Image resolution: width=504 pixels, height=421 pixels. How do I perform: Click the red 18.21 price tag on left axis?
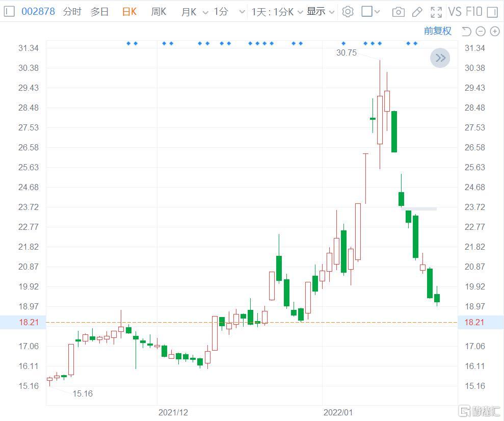(x=29, y=322)
